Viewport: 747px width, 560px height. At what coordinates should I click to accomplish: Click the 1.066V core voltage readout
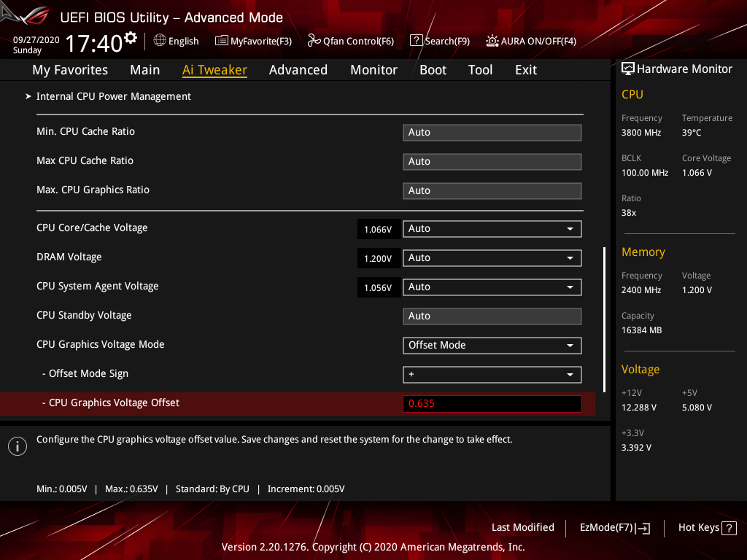tap(378, 229)
